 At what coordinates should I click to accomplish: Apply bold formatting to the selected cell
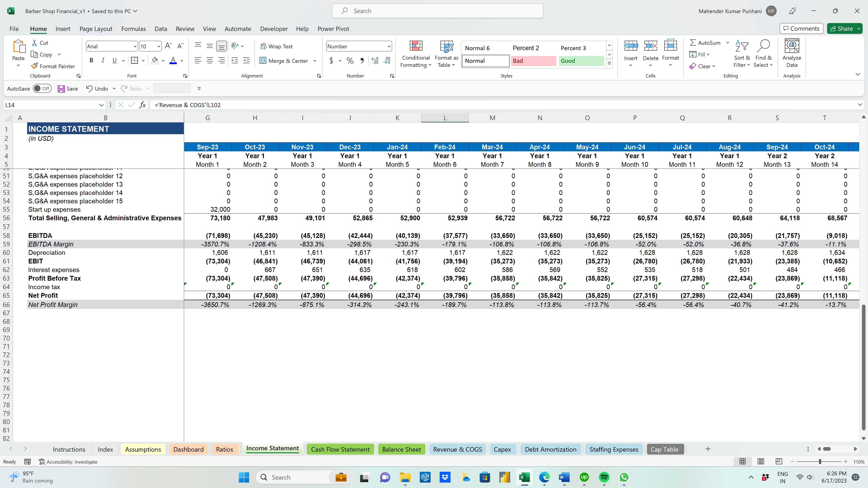pos(91,61)
